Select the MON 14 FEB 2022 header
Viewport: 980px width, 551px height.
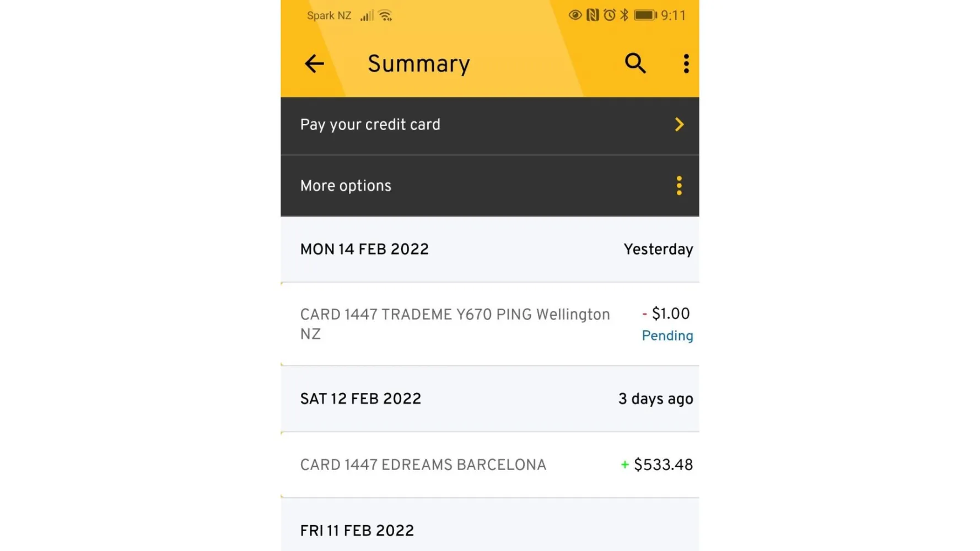364,249
